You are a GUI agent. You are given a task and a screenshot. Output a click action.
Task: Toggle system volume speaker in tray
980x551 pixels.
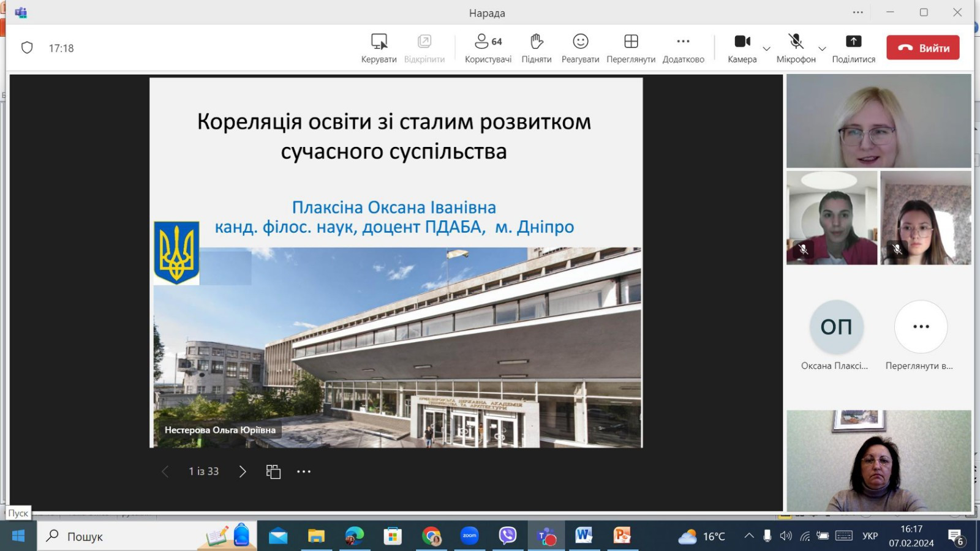[x=786, y=536]
